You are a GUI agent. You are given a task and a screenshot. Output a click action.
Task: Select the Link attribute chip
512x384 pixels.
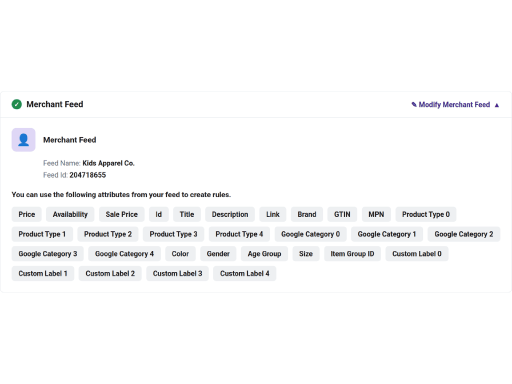coord(273,214)
